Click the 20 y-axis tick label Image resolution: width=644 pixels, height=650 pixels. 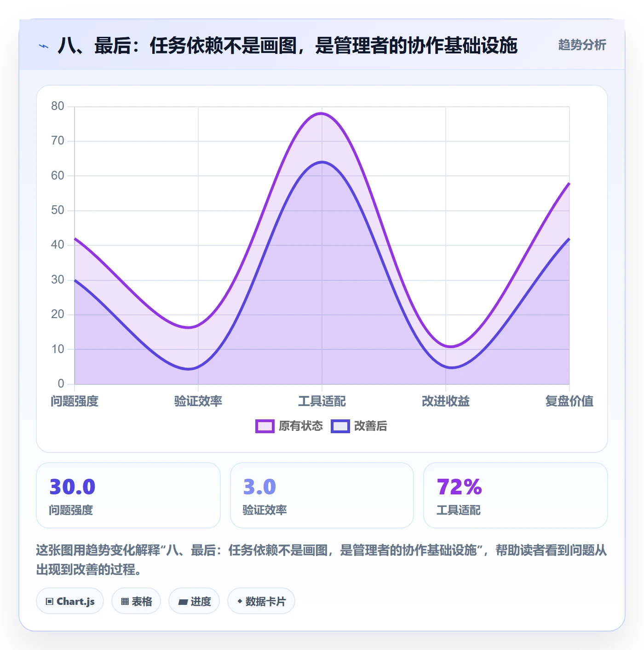(x=57, y=314)
